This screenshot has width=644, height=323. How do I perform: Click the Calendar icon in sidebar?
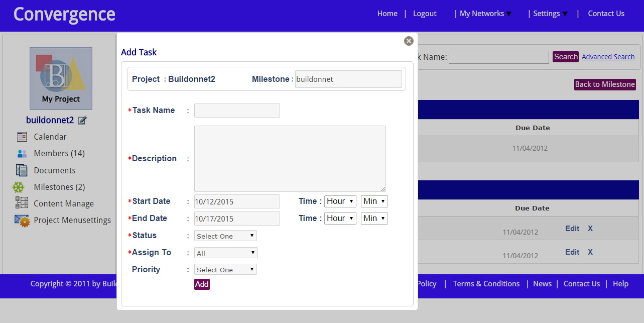tap(22, 137)
